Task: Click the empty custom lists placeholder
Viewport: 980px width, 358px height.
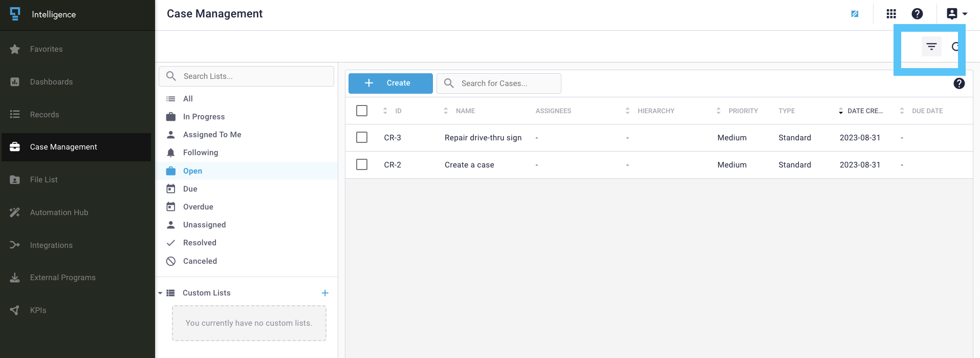Action: point(249,323)
